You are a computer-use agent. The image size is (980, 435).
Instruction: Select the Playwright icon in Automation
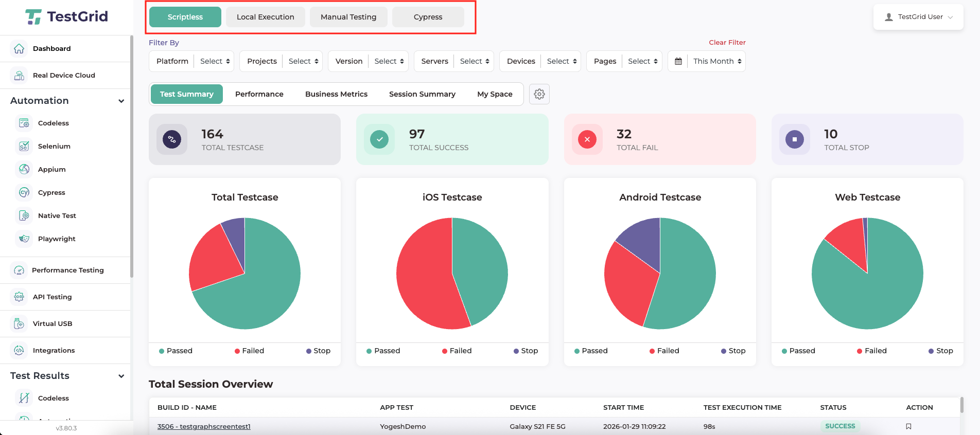click(24, 239)
